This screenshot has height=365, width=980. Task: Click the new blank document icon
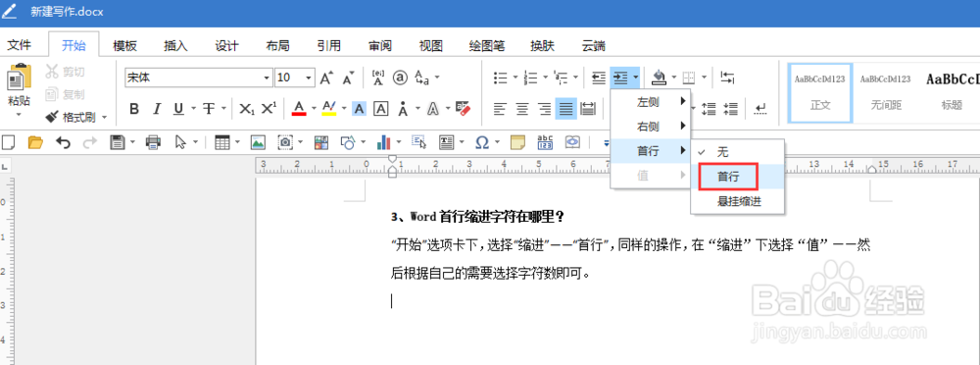tap(8, 142)
